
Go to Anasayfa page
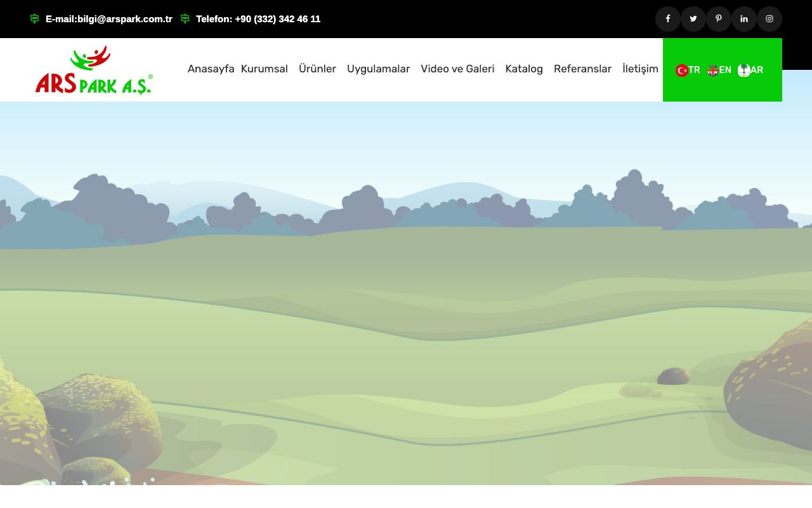211,69
